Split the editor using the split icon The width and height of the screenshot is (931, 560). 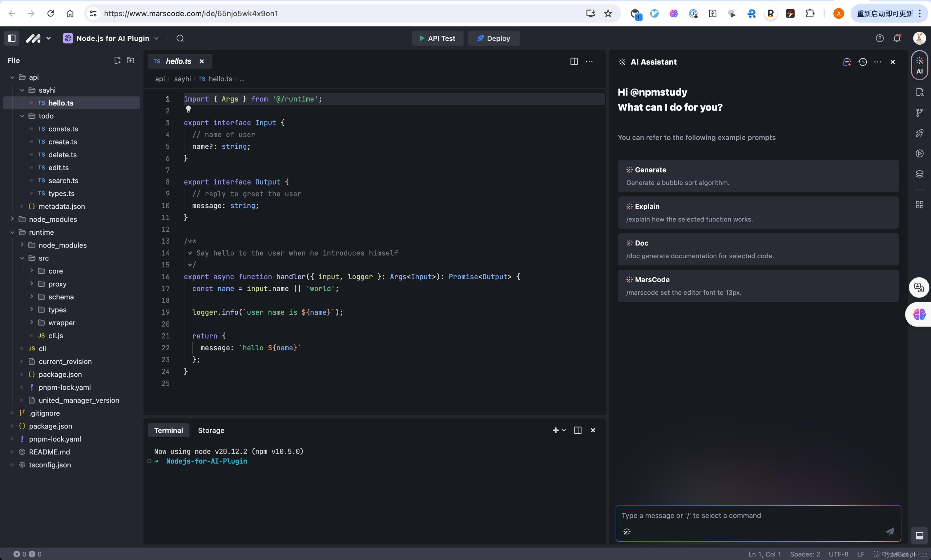click(x=574, y=62)
